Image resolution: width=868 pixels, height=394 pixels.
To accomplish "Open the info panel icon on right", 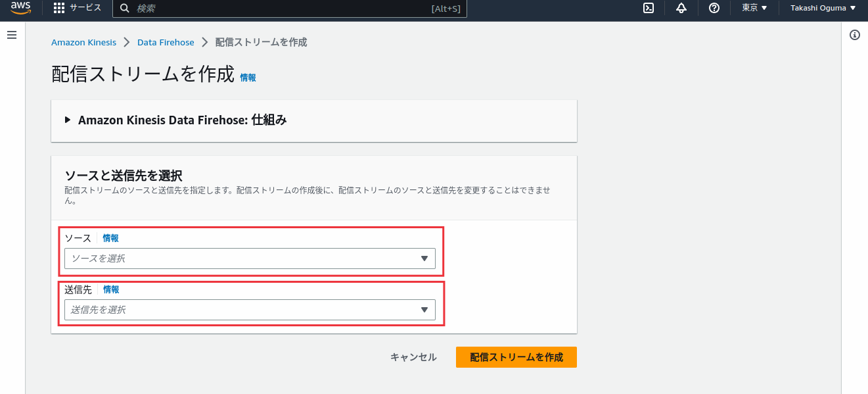I will pyautogui.click(x=855, y=35).
